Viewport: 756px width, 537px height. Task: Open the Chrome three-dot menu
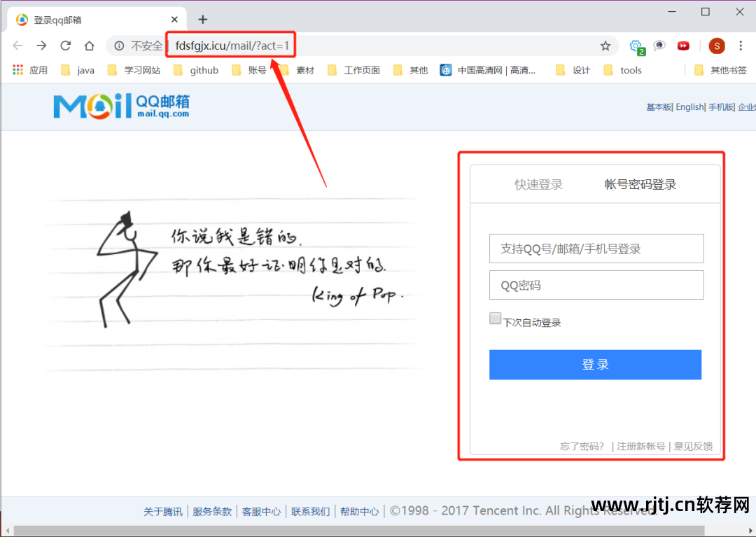pyautogui.click(x=741, y=45)
